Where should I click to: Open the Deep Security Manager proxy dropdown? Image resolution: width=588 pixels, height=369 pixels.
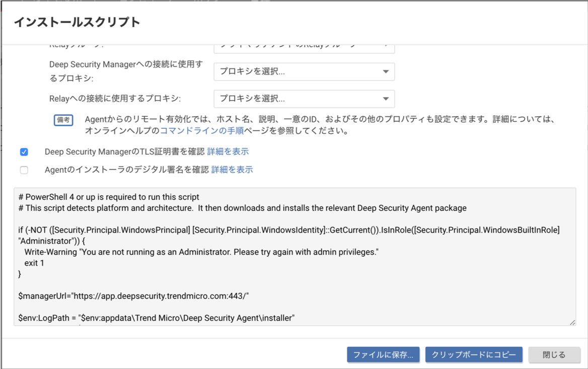304,71
